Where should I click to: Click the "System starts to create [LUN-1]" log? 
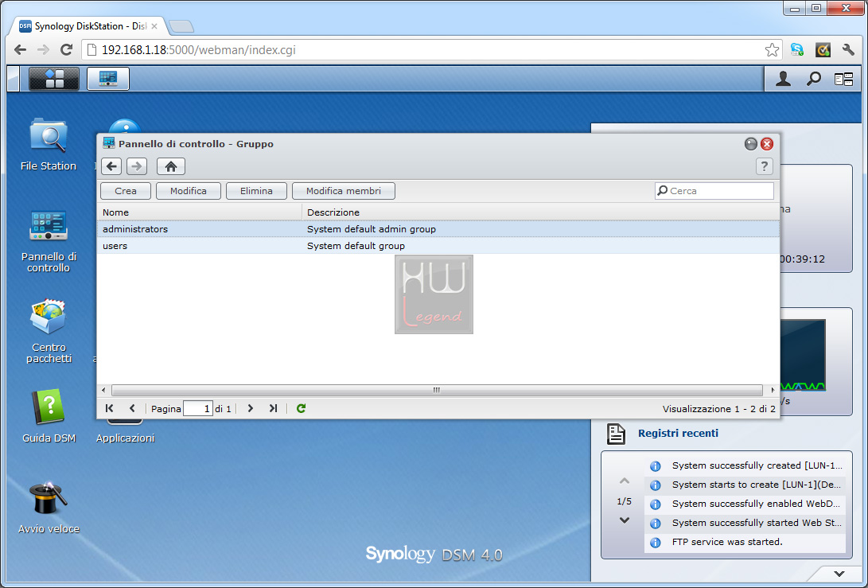pos(745,485)
